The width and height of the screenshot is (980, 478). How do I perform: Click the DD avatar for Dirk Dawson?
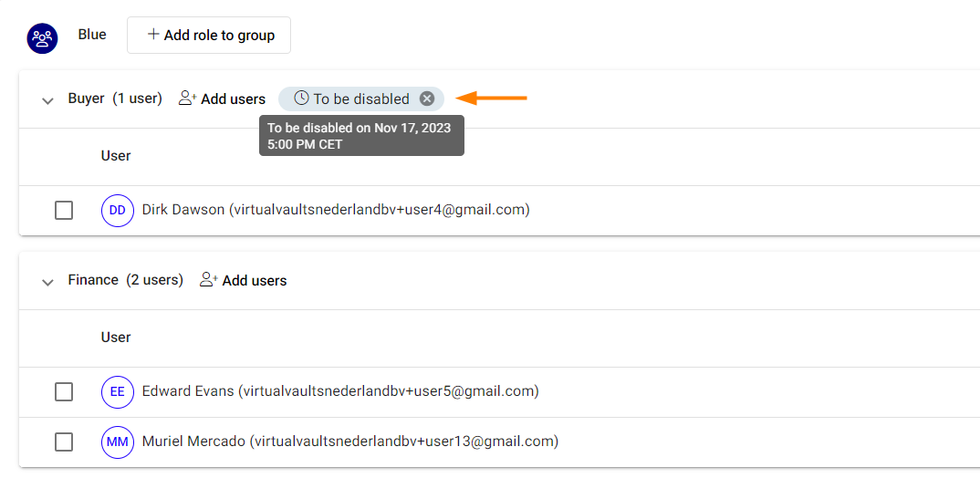pyautogui.click(x=118, y=211)
